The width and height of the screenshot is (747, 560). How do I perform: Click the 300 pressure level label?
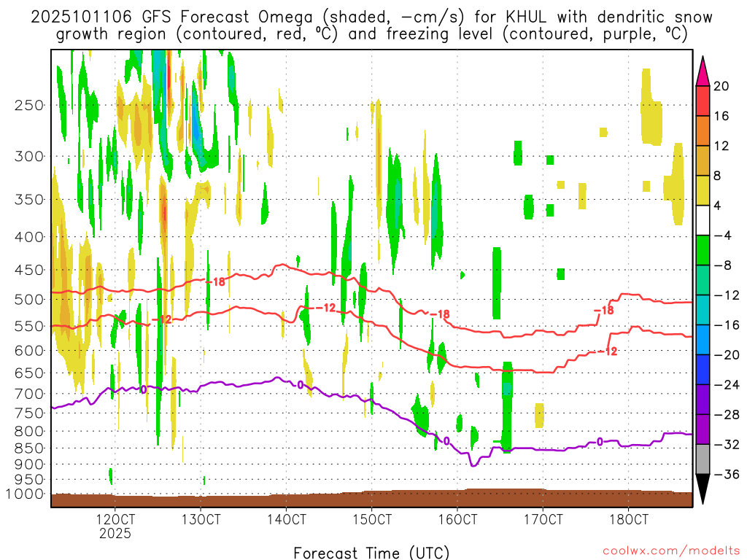pos(29,156)
